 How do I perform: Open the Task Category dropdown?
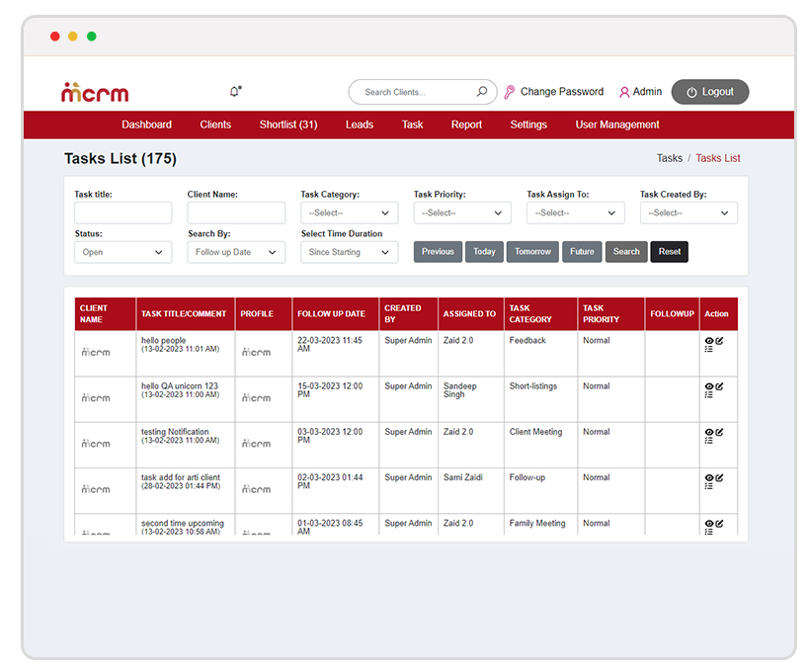point(349,212)
